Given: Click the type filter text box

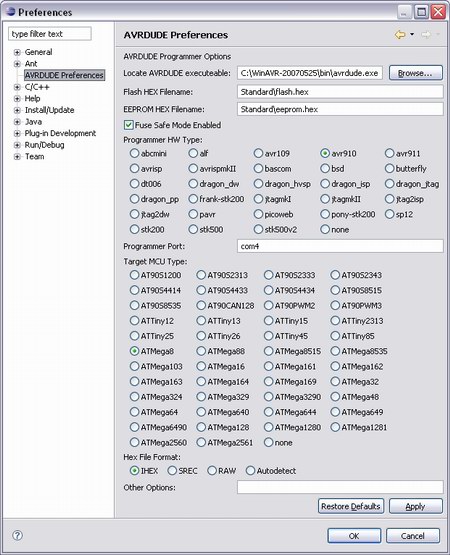Looking at the screenshot, I should pyautogui.click(x=50, y=34).
